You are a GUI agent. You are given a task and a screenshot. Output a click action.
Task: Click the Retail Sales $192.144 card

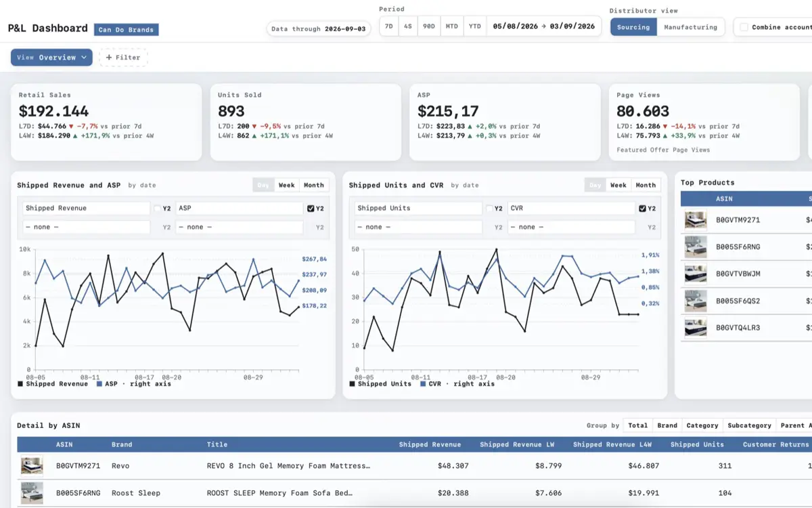coord(106,123)
